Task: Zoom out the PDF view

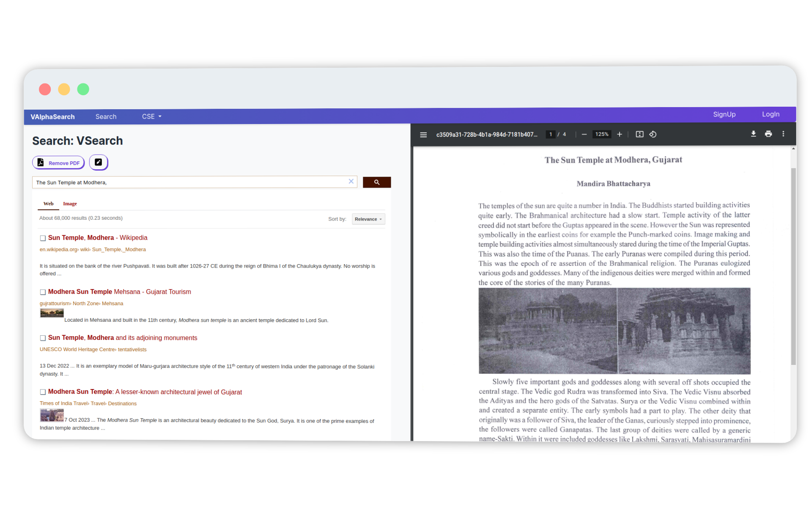Action: pyautogui.click(x=584, y=134)
